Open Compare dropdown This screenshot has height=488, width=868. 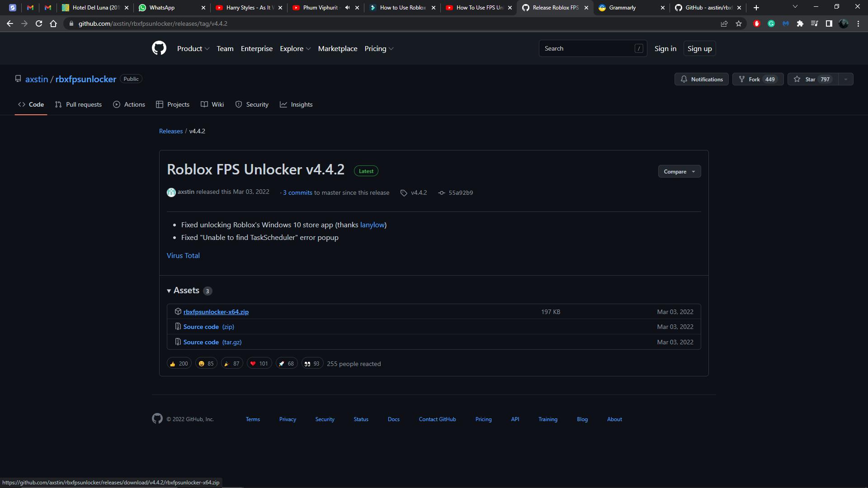click(679, 171)
